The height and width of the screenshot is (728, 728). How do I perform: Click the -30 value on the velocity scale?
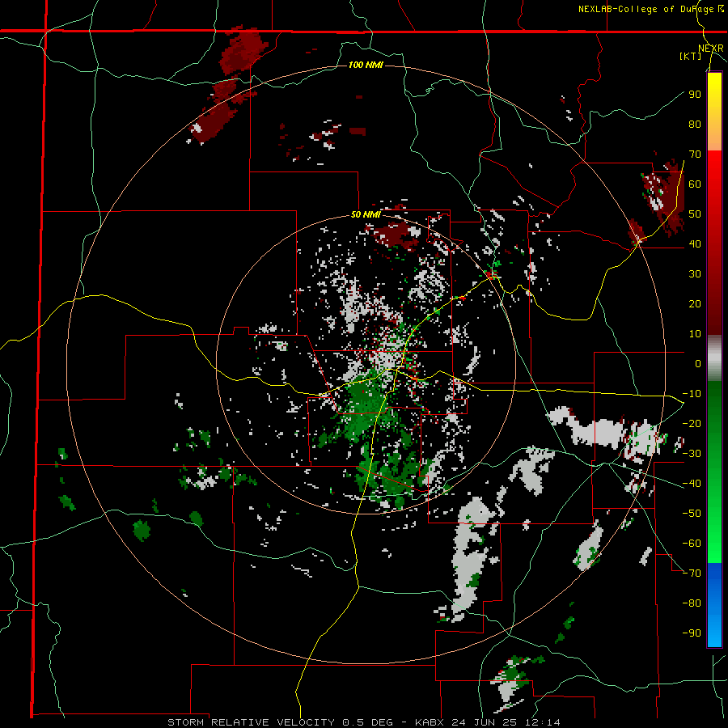(x=692, y=454)
